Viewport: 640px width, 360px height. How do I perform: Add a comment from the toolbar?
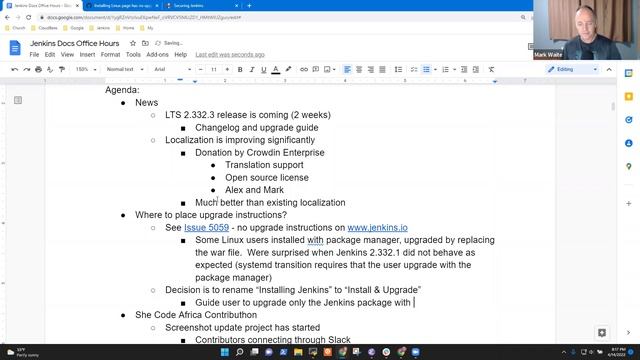click(316, 69)
